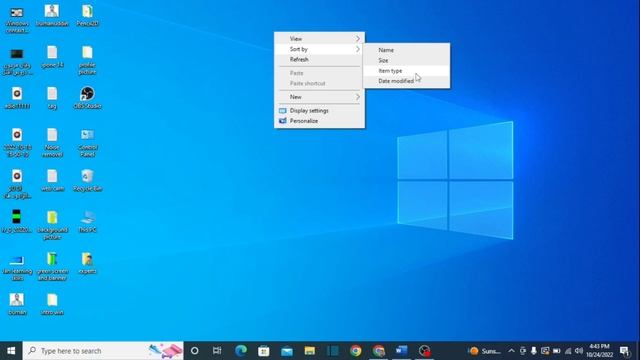
Task: Expand the View submenu
Action: pyautogui.click(x=320, y=39)
